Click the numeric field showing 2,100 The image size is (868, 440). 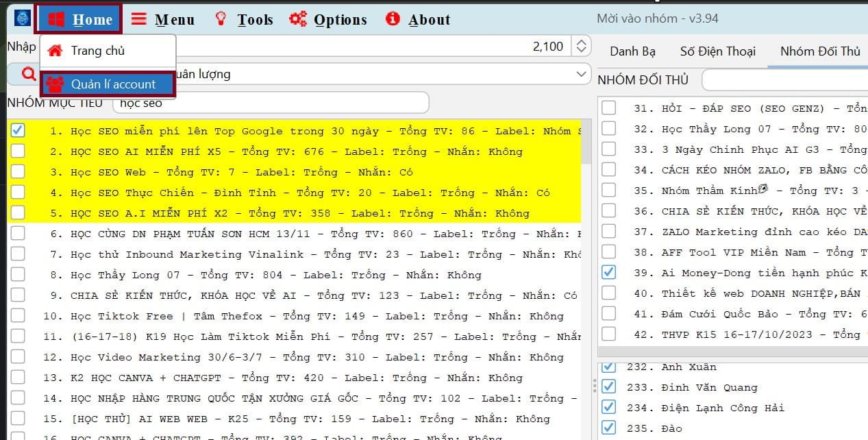(x=373, y=47)
